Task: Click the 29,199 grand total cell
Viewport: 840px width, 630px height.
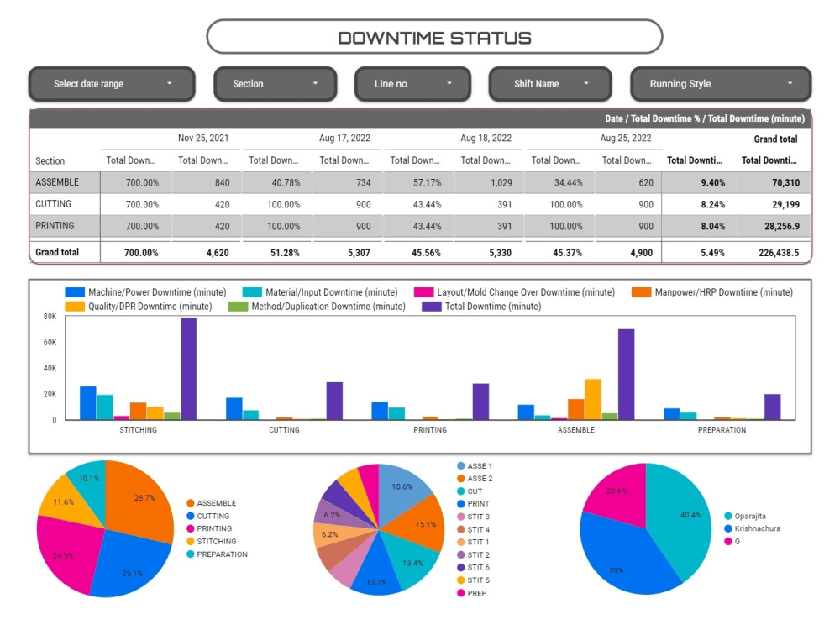Action: pyautogui.click(x=786, y=205)
